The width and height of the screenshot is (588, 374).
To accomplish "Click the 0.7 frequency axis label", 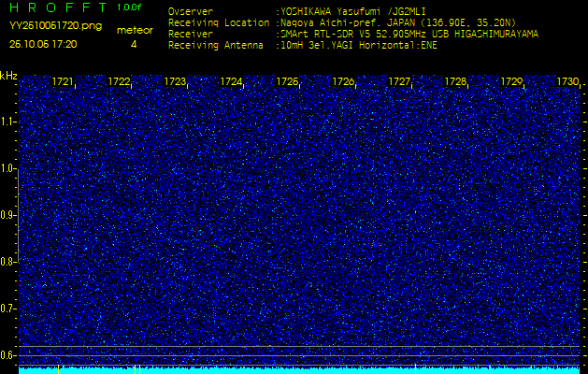I will 7,309.
